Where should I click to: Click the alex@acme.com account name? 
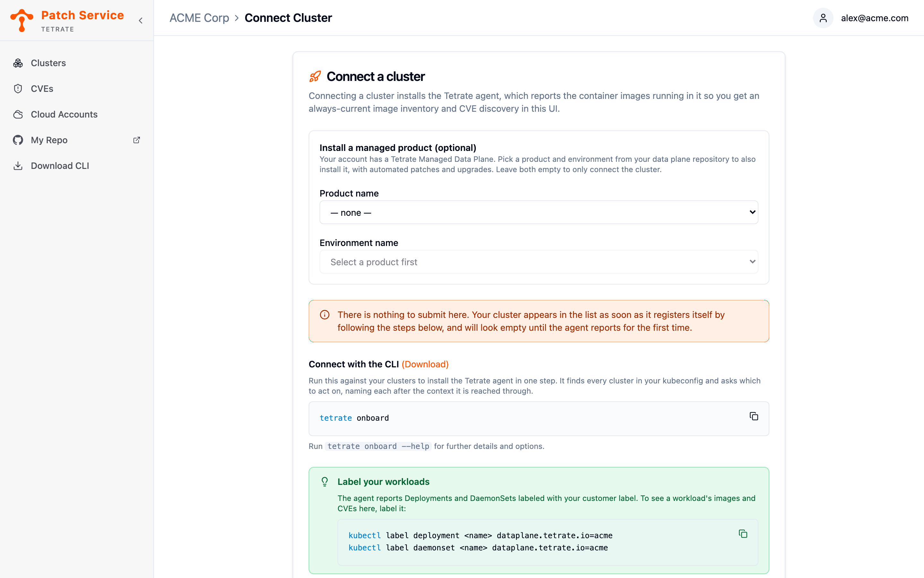pos(875,18)
